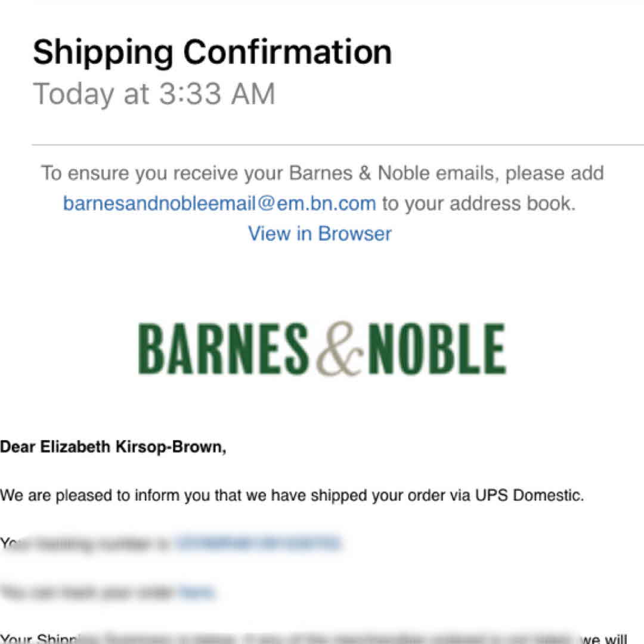Click the 'Dear Elizabeth Kirsop-Brown' greeting
This screenshot has height=644, width=644.
113,448
